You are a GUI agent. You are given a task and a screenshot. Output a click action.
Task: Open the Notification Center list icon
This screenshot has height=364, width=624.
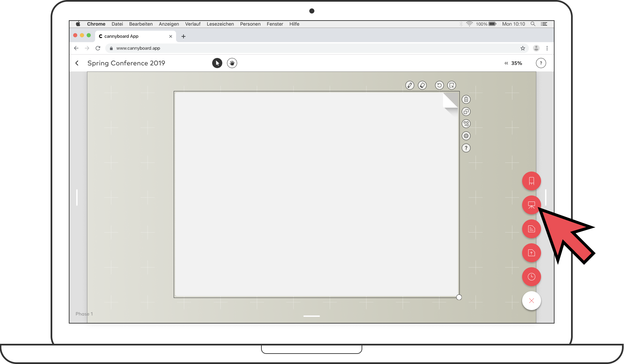(544, 24)
